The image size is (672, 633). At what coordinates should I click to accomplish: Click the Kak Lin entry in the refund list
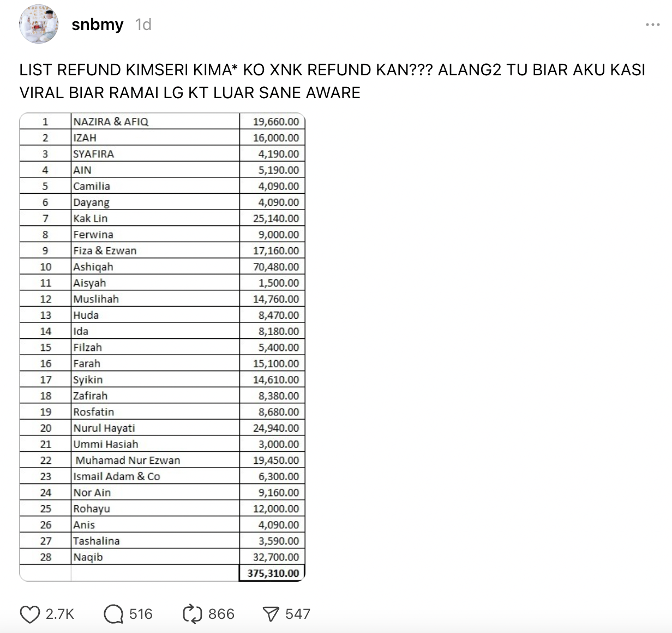(x=91, y=219)
